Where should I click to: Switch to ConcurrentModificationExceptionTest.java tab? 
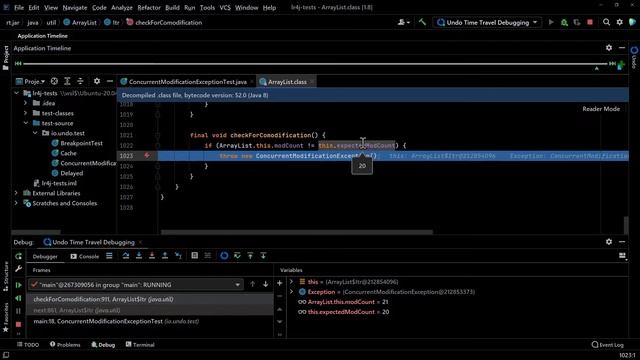187,82
